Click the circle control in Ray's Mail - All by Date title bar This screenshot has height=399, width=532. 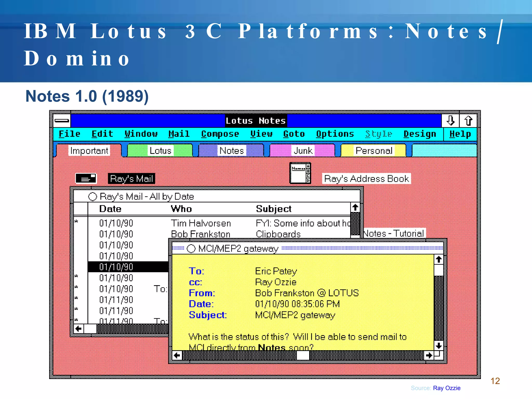[92, 197]
